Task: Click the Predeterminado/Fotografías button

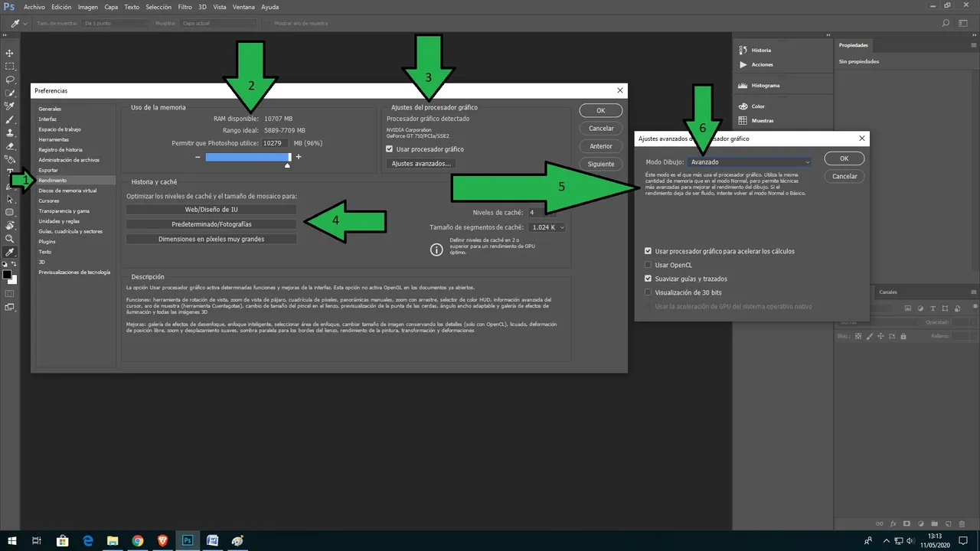Action: tap(211, 224)
